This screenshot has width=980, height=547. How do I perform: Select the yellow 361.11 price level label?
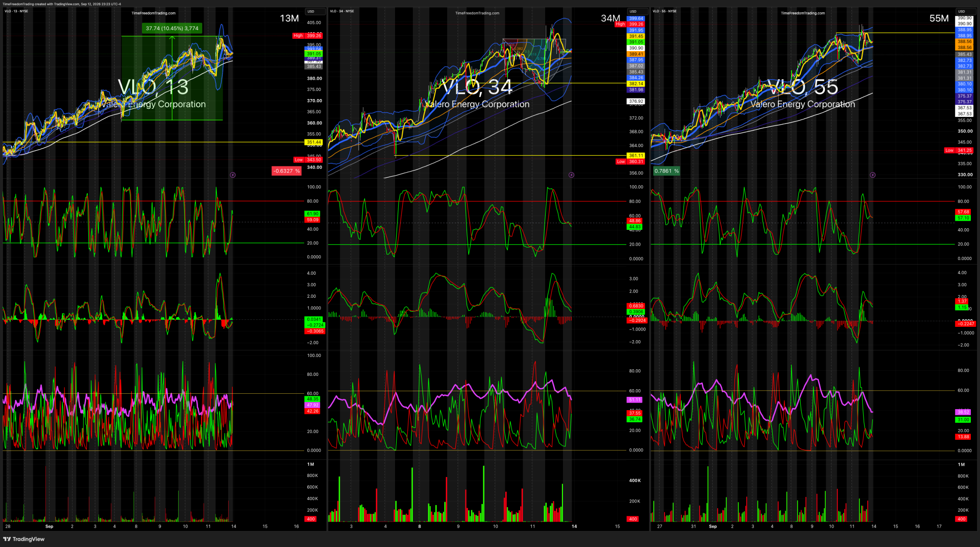pos(636,156)
